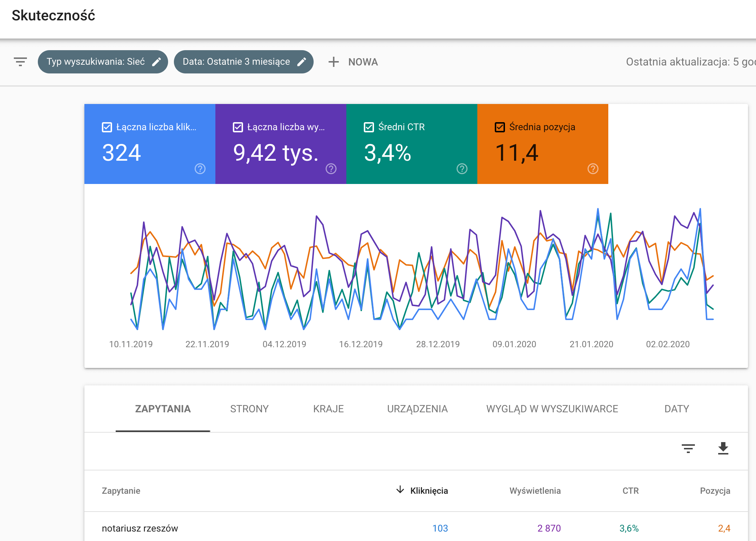
Task: Switch to the KRAJE tab
Action: 329,409
